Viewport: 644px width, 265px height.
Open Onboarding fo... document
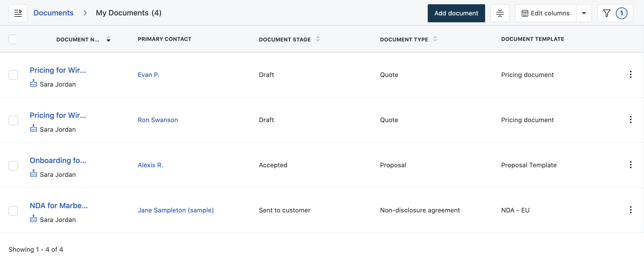(x=58, y=160)
